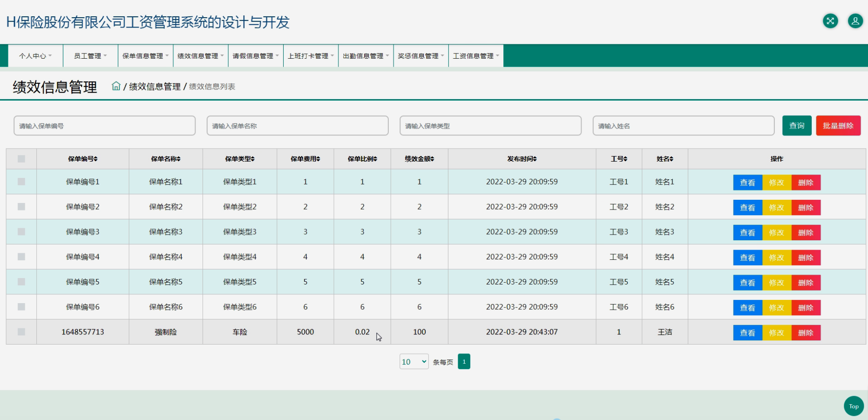
Task: Sort by 工号 column arrow
Action: [625, 159]
